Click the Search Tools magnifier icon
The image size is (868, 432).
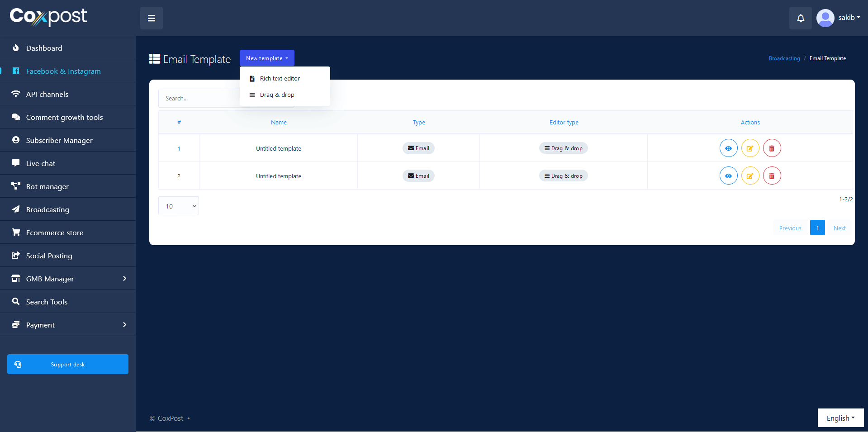pos(16,301)
